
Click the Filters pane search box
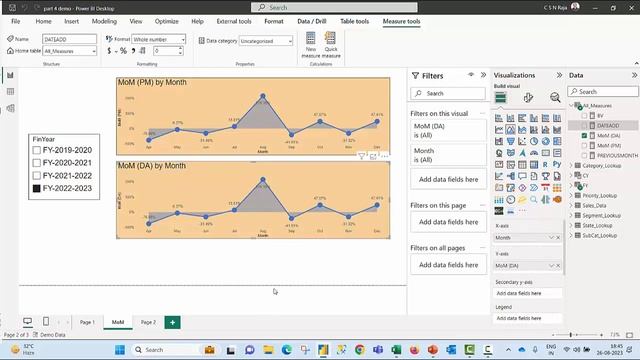click(x=448, y=93)
